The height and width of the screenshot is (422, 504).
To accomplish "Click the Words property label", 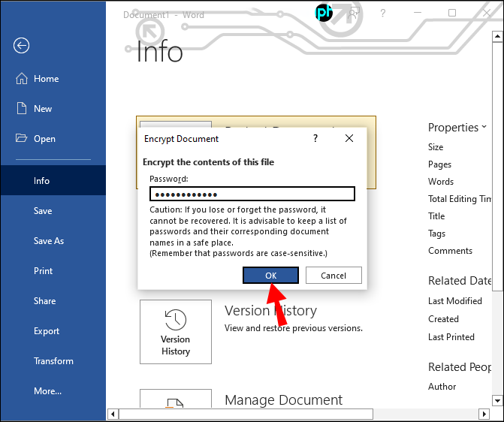I will (x=441, y=182).
